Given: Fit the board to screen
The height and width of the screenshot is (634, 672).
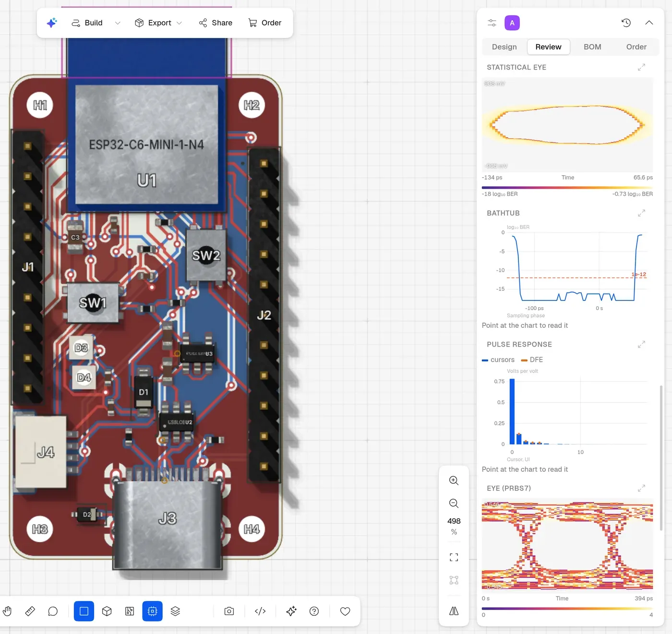Looking at the screenshot, I should [x=454, y=557].
